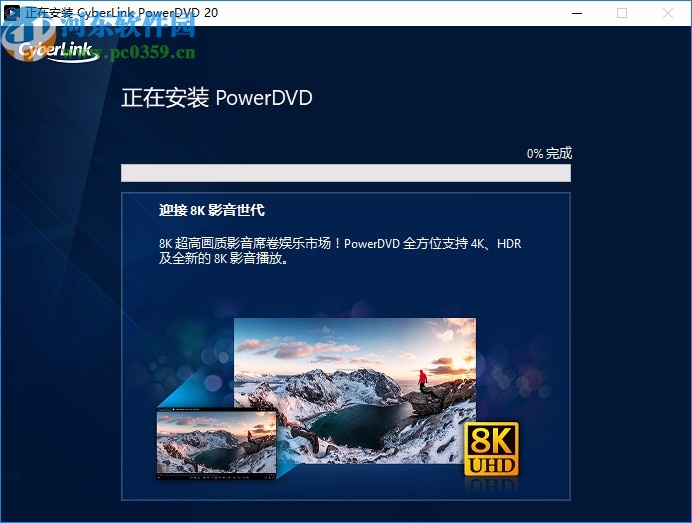
Task: Click the '0% 完成' progress text
Action: point(549,154)
